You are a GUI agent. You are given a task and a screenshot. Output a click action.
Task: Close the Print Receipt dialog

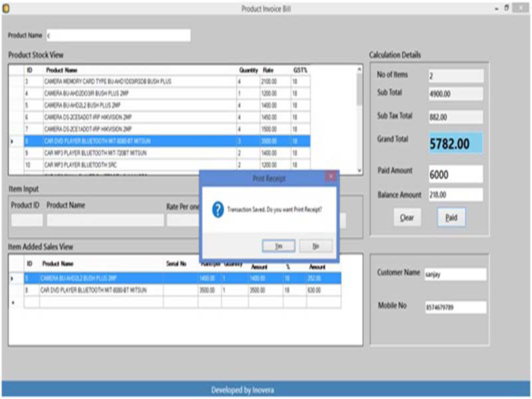pyautogui.click(x=331, y=178)
